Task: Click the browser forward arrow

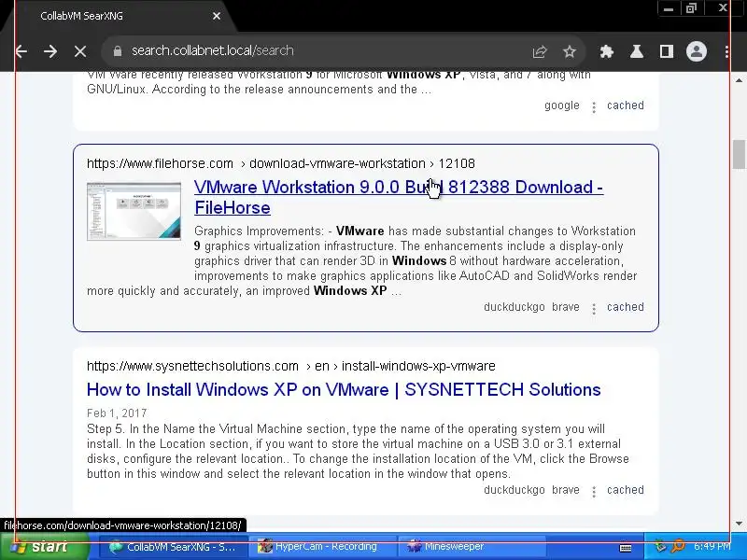Action: tap(50, 51)
